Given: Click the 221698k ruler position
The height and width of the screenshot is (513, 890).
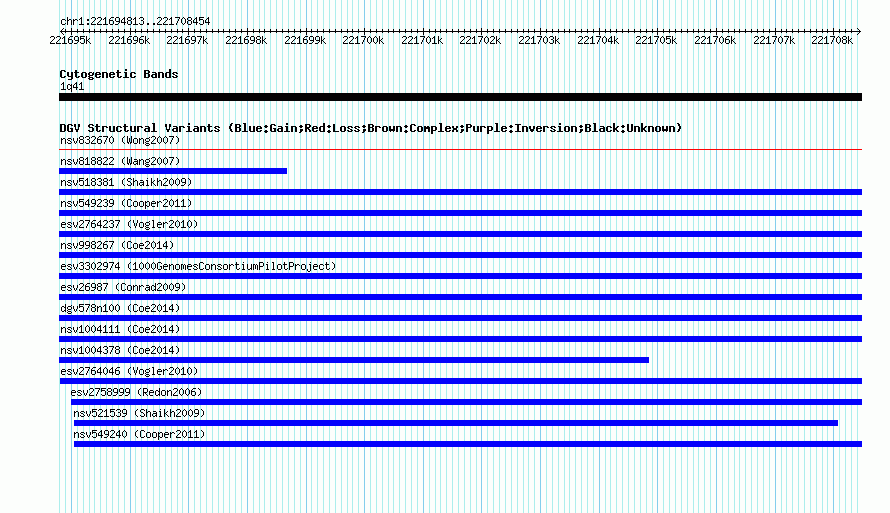Looking at the screenshot, I should click(x=246, y=40).
